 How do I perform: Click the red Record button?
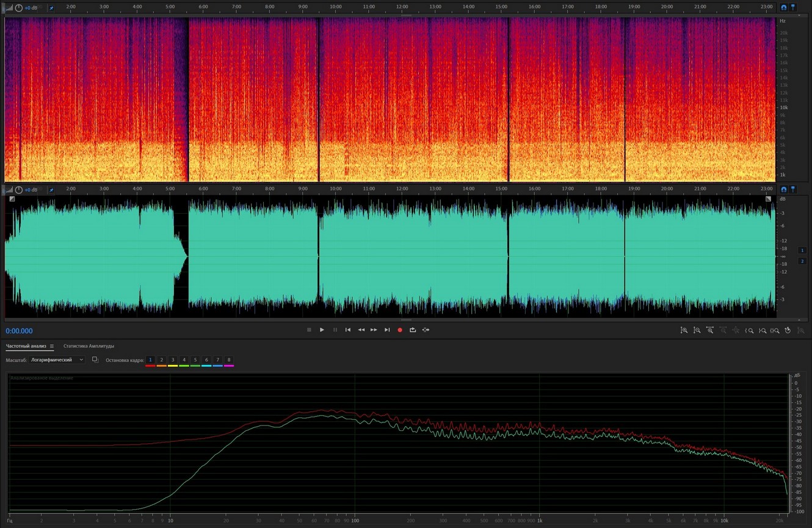tap(400, 330)
